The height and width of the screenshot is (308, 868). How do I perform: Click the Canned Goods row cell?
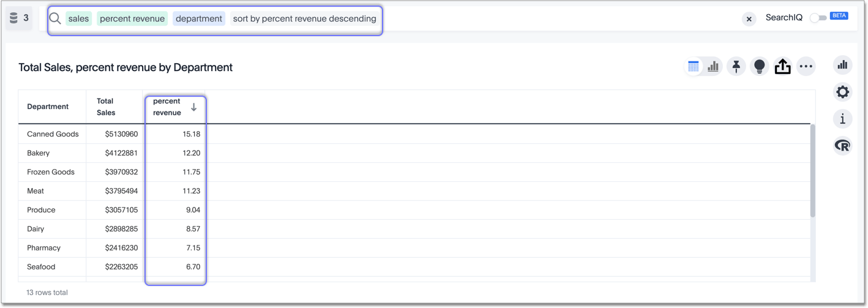point(53,134)
